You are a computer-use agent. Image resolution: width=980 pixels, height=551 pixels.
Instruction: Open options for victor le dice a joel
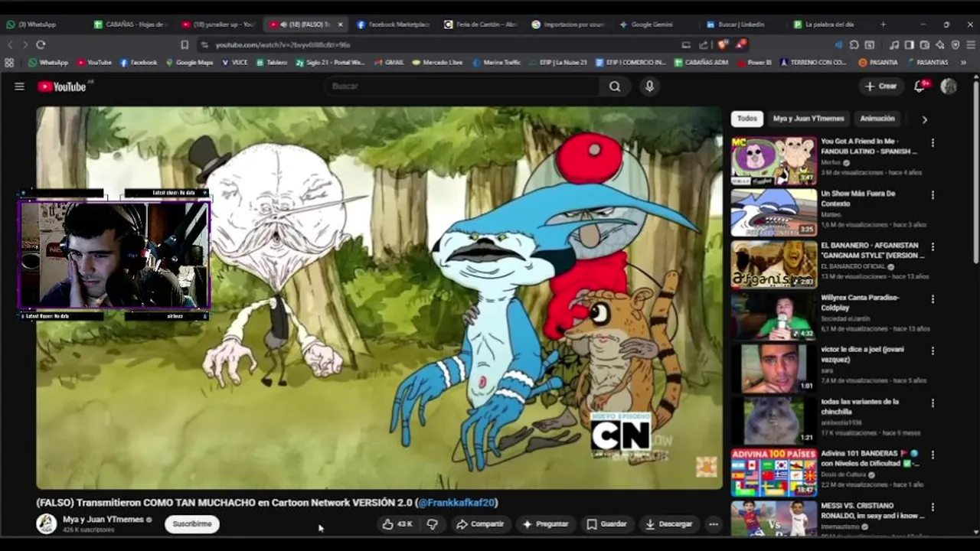[x=933, y=351]
